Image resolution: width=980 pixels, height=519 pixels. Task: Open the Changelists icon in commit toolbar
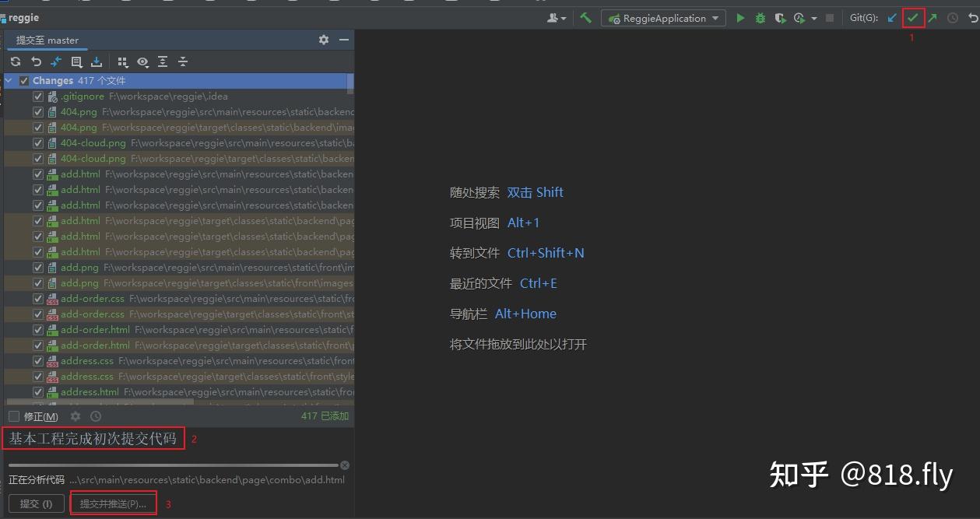tap(76, 61)
